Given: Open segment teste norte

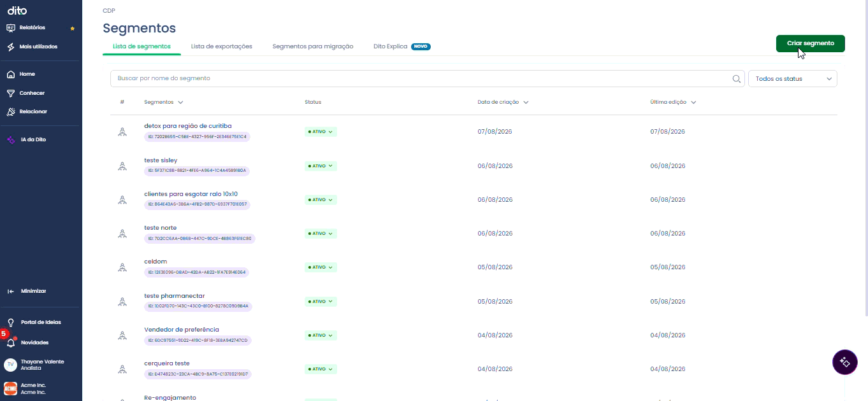Looking at the screenshot, I should coord(161,228).
